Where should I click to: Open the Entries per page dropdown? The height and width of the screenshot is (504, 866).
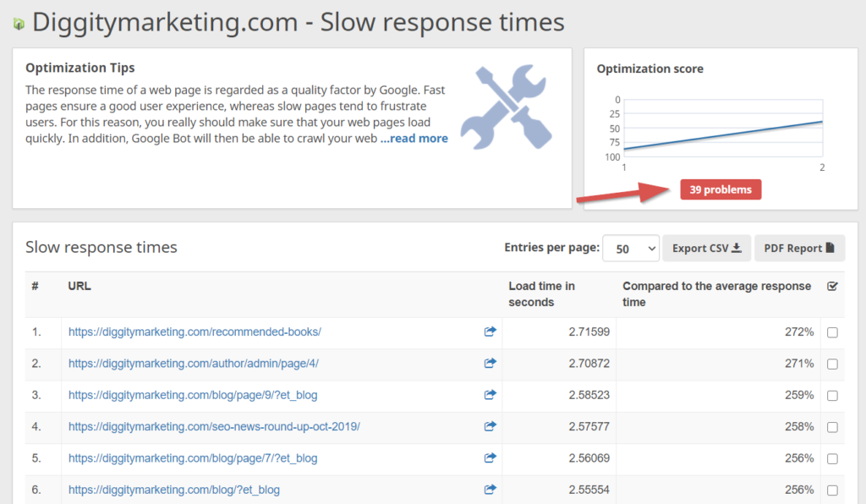click(631, 249)
